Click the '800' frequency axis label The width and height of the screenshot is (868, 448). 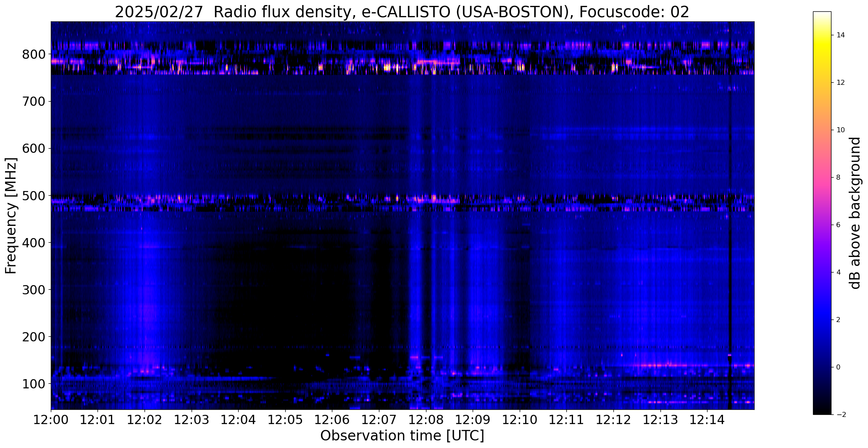coord(34,55)
